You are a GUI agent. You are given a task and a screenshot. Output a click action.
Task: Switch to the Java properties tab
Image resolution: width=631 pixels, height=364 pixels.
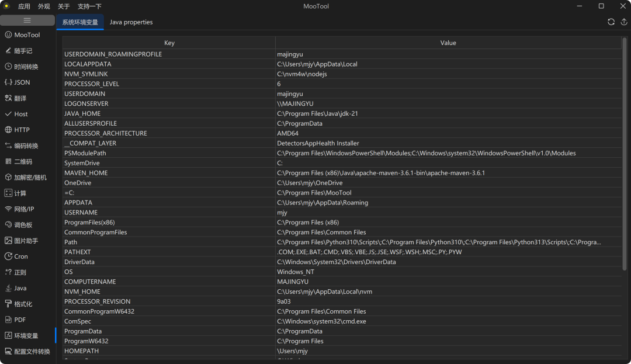point(131,22)
